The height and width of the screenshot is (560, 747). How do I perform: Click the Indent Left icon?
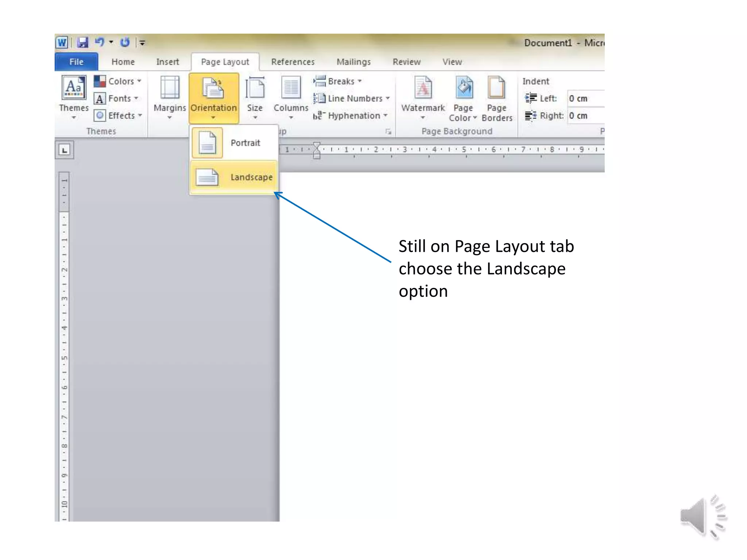coord(531,98)
